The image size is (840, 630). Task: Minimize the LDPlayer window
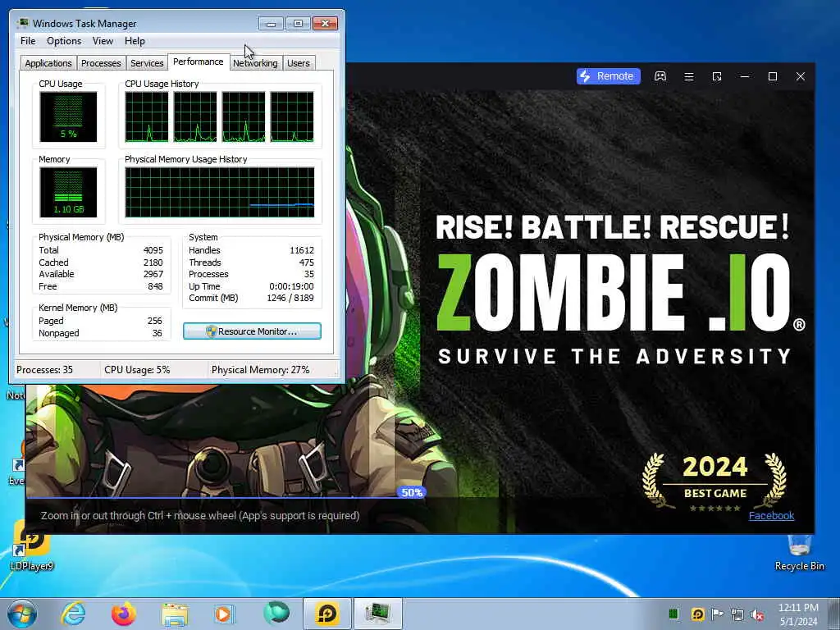[x=745, y=76]
